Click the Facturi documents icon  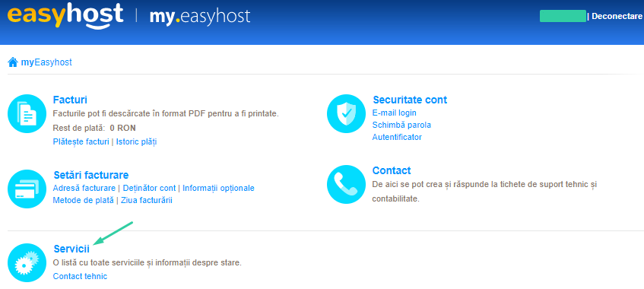click(x=27, y=113)
